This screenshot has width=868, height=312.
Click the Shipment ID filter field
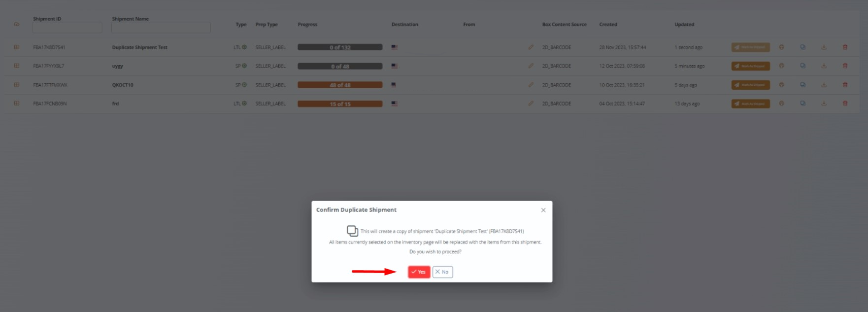67,28
